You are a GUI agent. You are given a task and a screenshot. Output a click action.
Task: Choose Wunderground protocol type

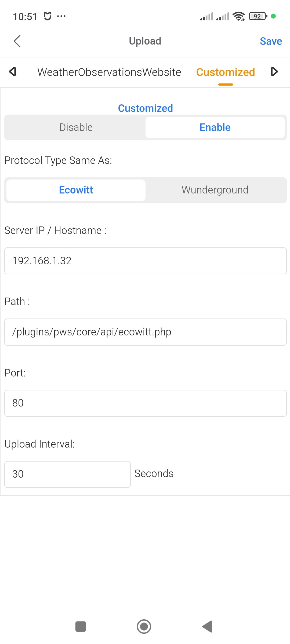pos(215,190)
